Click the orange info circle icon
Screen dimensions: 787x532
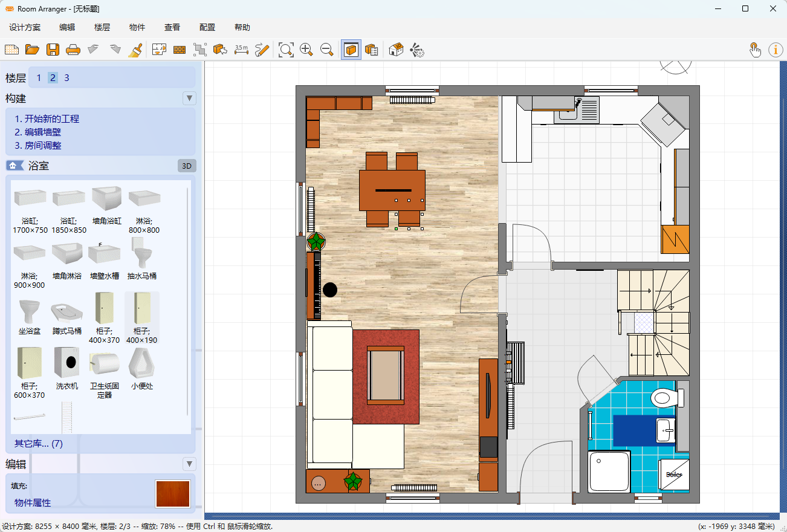pos(776,50)
